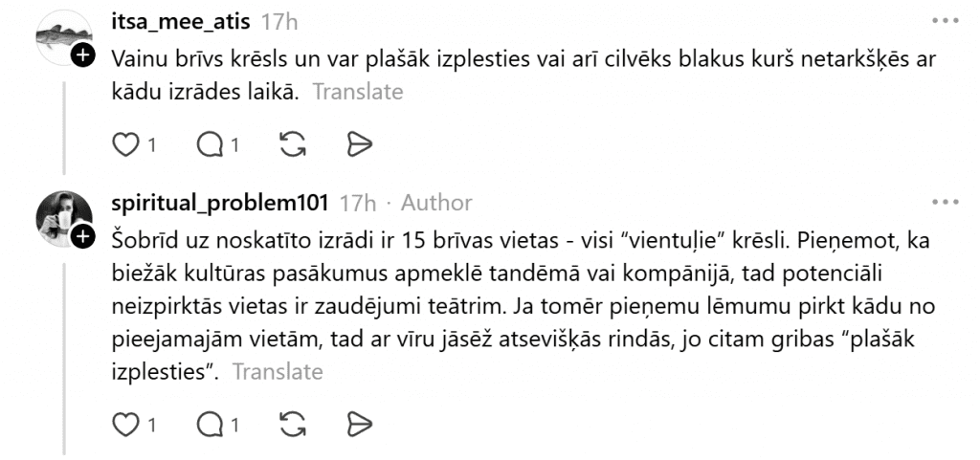Open replies to the spiritual_problem101 post
The height and width of the screenshot is (460, 980).
(208, 422)
